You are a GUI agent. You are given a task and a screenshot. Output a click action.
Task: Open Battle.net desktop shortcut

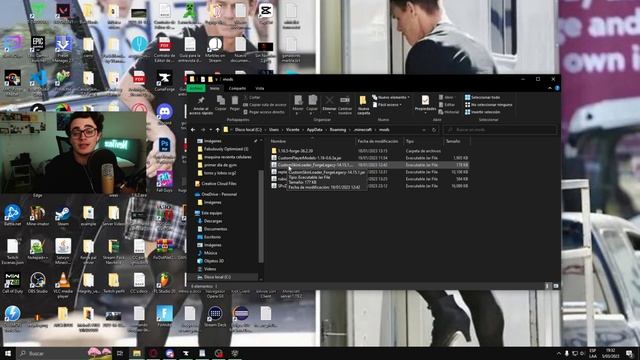coord(12,215)
